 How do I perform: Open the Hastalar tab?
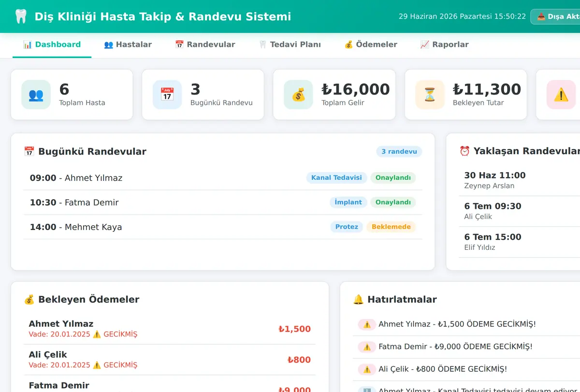tap(128, 44)
